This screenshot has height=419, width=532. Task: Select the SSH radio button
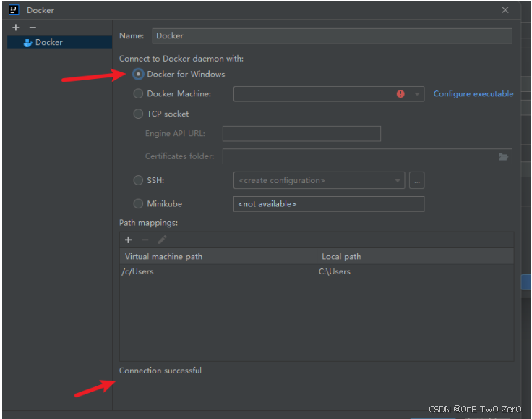[x=138, y=180]
